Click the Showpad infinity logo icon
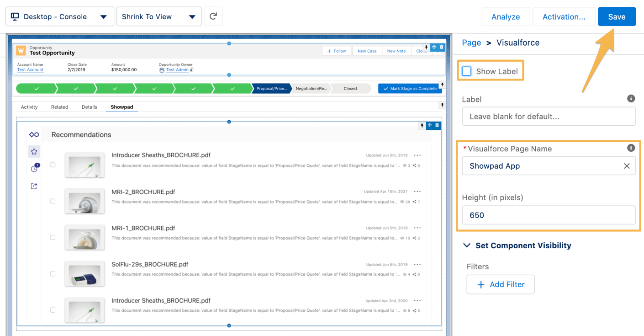The width and height of the screenshot is (644, 336). pyautogui.click(x=34, y=134)
